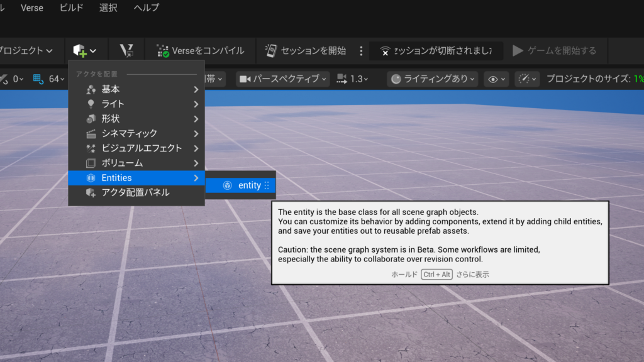This screenshot has width=644, height=362.
Task: Click the camera speed 1.3 control
Action: click(x=352, y=79)
